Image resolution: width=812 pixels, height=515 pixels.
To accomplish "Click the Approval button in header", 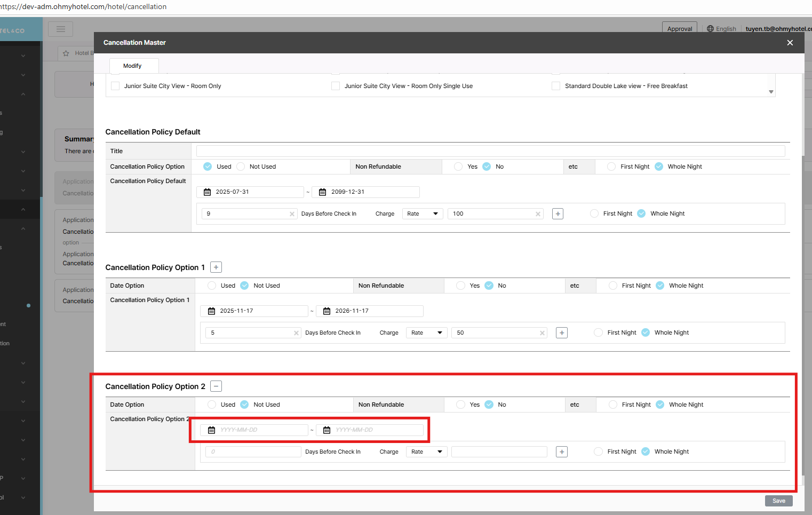I will [x=679, y=29].
